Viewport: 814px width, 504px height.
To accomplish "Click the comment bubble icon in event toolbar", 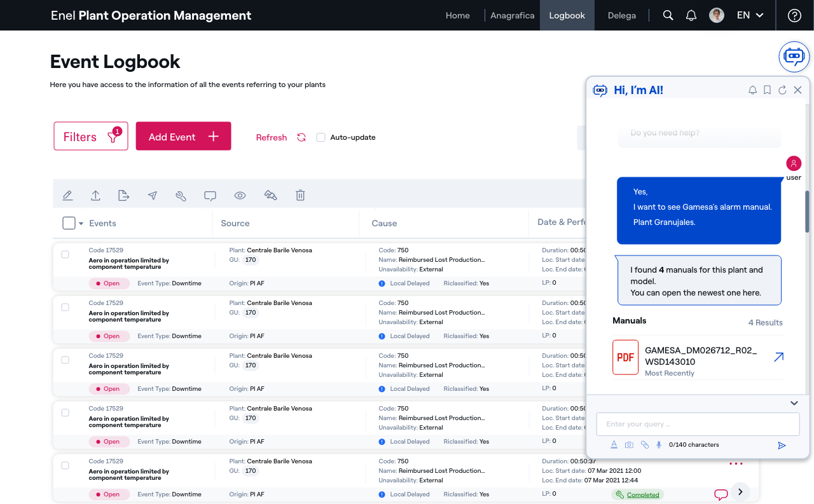I will click(210, 196).
